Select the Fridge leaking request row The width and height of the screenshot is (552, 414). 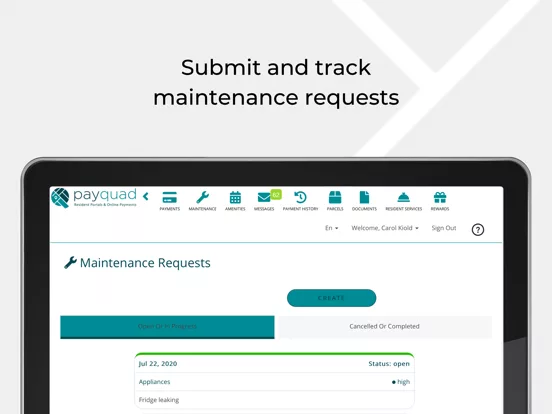pyautogui.click(x=274, y=400)
